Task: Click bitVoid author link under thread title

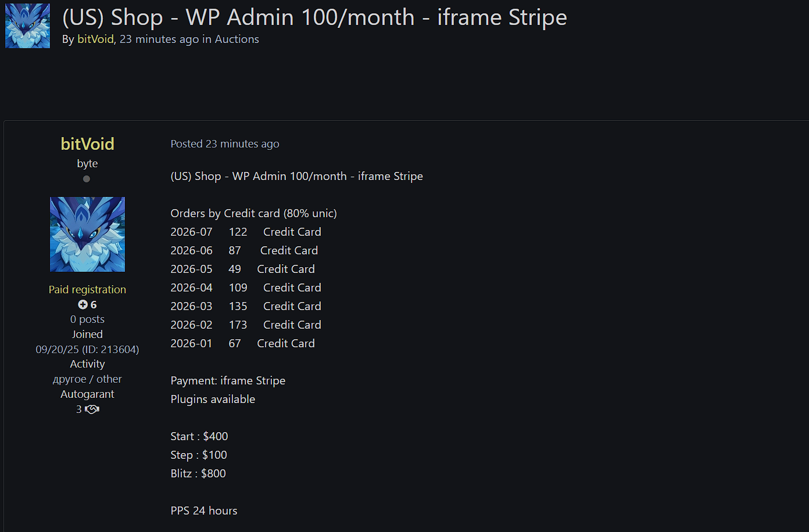Action: (x=95, y=39)
